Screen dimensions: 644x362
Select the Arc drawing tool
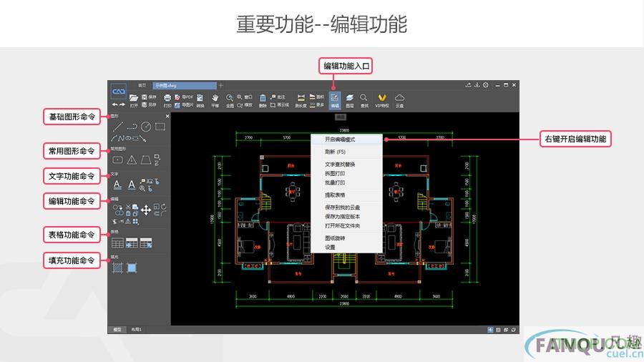[x=114, y=138]
